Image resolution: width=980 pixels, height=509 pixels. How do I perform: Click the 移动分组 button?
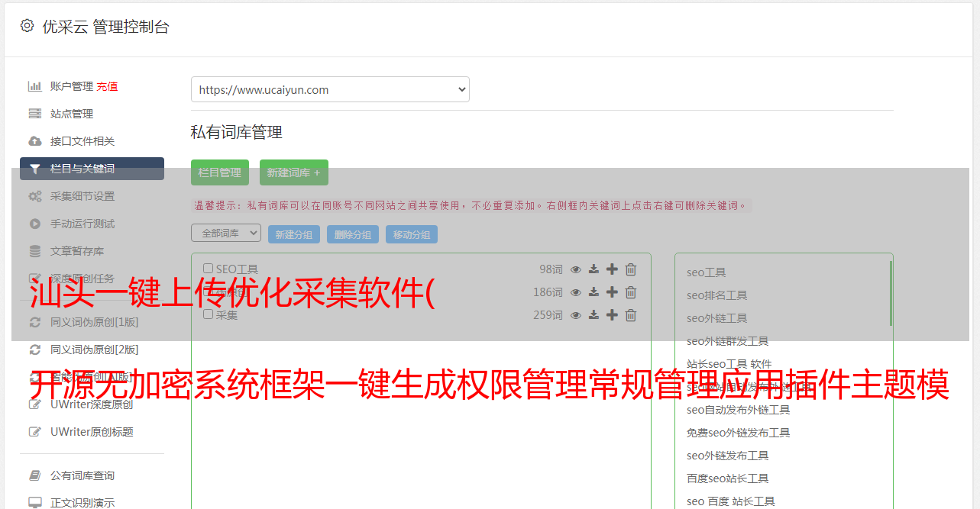(x=412, y=234)
